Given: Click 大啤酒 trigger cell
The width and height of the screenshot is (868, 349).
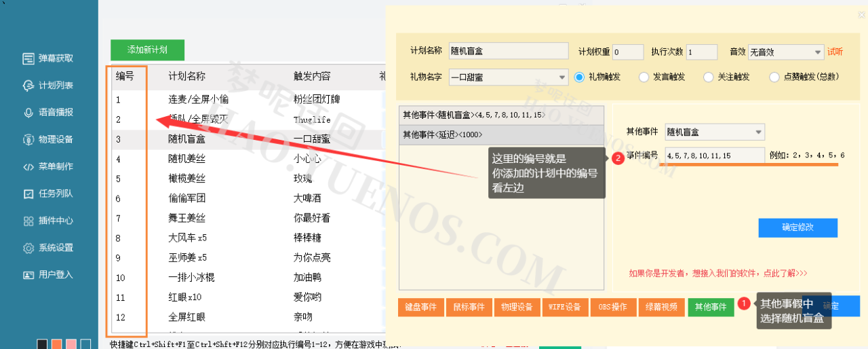Looking at the screenshot, I should (x=307, y=199).
